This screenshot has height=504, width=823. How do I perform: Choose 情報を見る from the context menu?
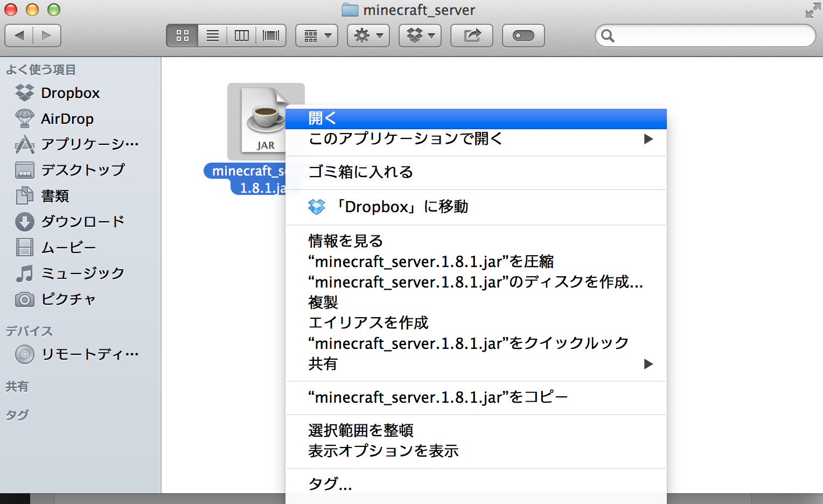(x=476, y=241)
